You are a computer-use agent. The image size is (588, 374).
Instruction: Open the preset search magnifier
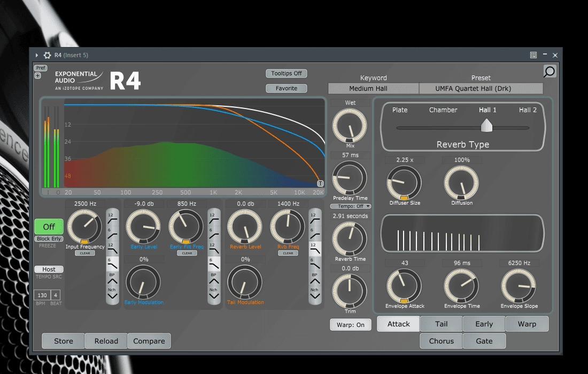(x=550, y=71)
